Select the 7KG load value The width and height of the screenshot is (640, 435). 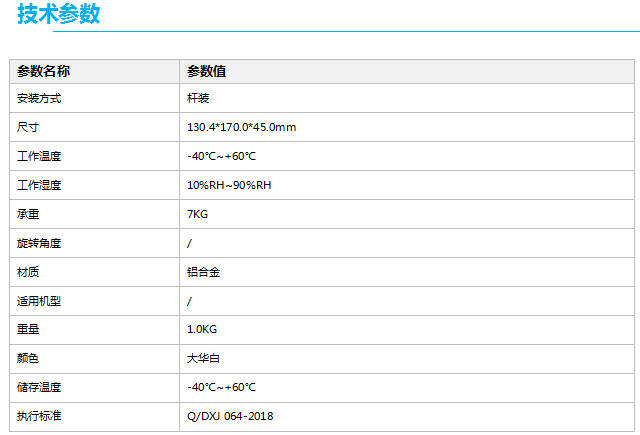[197, 214]
